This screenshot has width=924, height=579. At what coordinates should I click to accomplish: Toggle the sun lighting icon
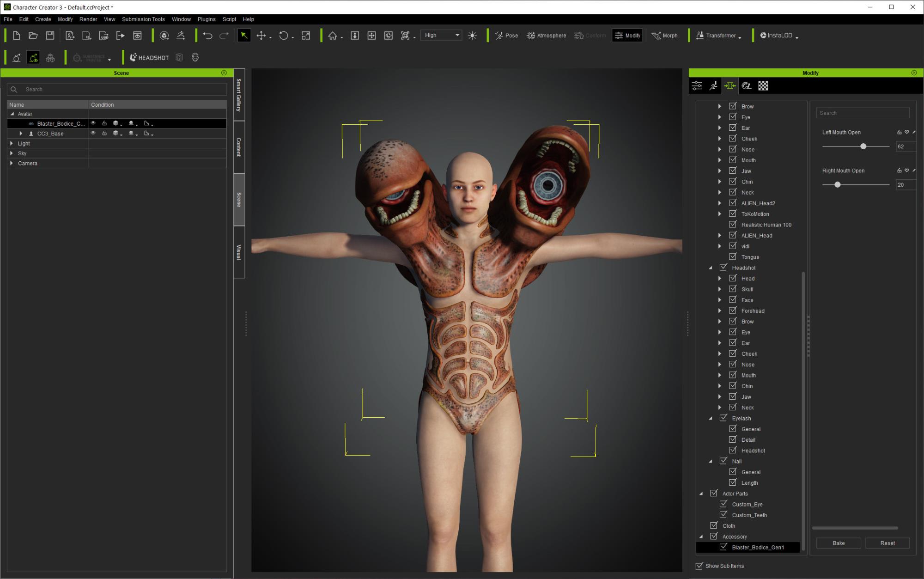click(x=472, y=36)
